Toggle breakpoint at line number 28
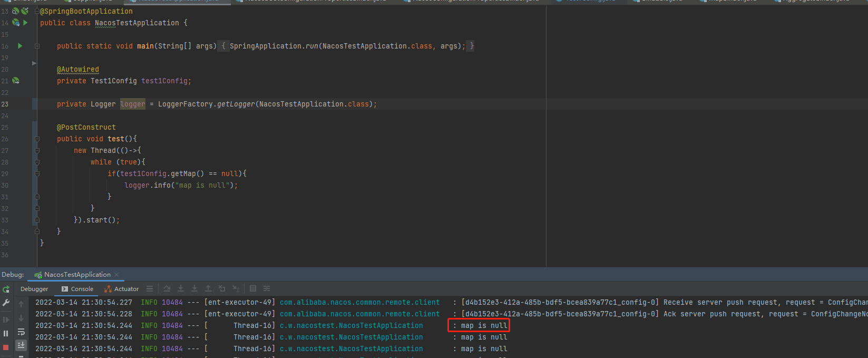 pos(5,162)
